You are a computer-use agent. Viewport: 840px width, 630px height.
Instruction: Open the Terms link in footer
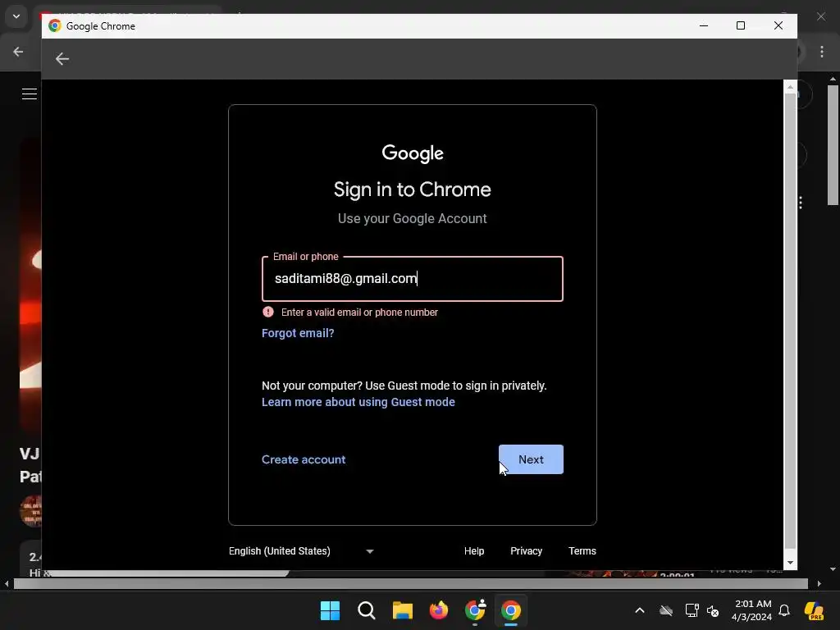point(582,550)
